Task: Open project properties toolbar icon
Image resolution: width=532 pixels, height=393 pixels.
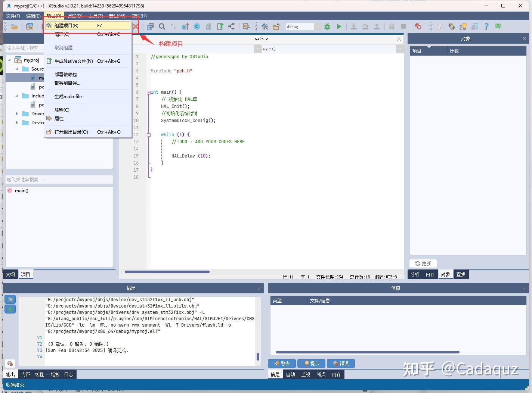Action: [x=246, y=26]
